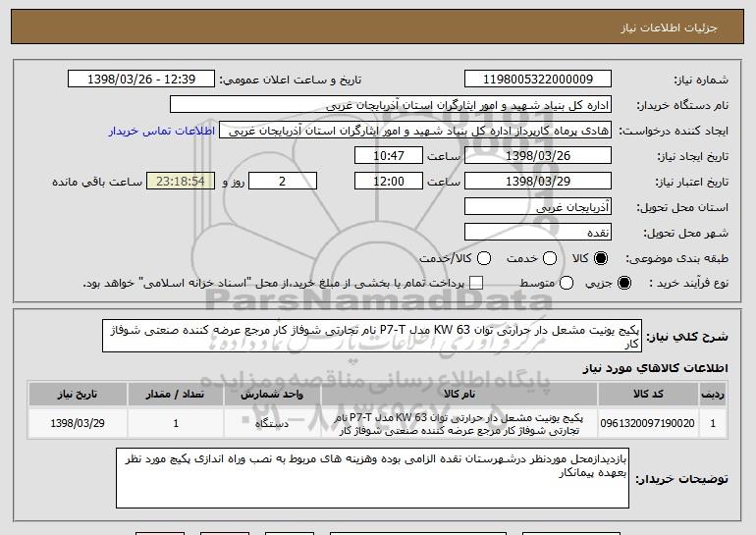
Task: Click the buyer organization name field
Action: 391,105
